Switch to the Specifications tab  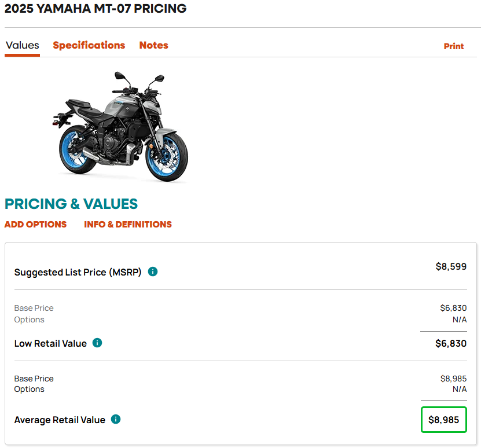(x=89, y=45)
